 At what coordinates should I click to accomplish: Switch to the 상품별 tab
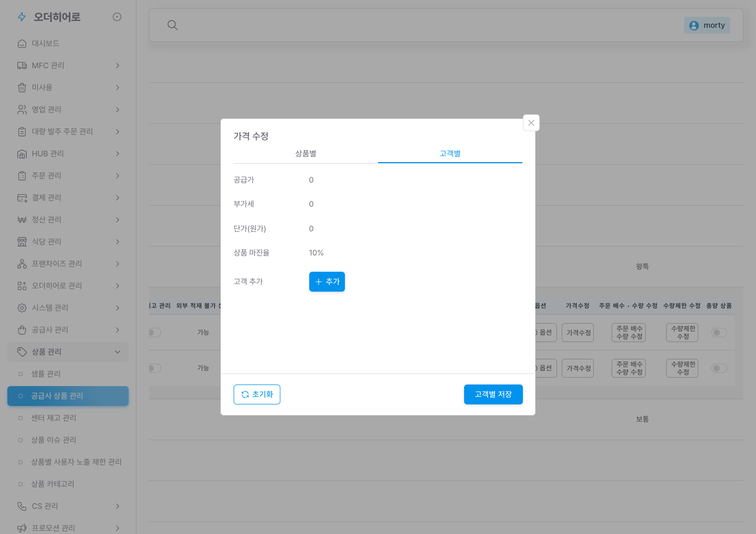coord(306,154)
